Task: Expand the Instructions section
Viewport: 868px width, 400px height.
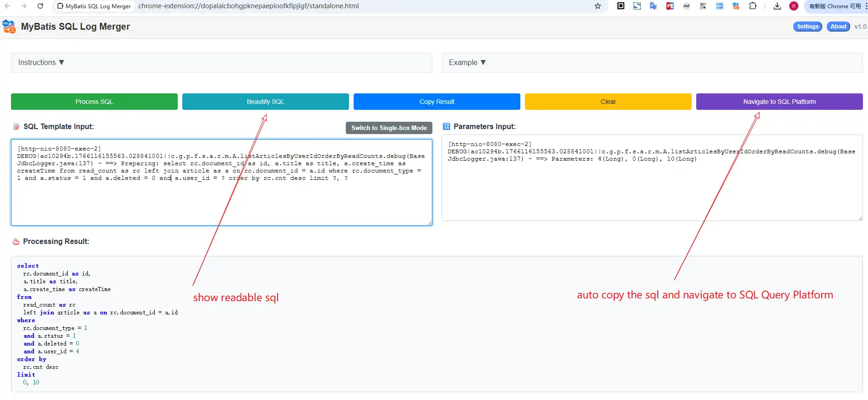Action: pyautogui.click(x=41, y=63)
